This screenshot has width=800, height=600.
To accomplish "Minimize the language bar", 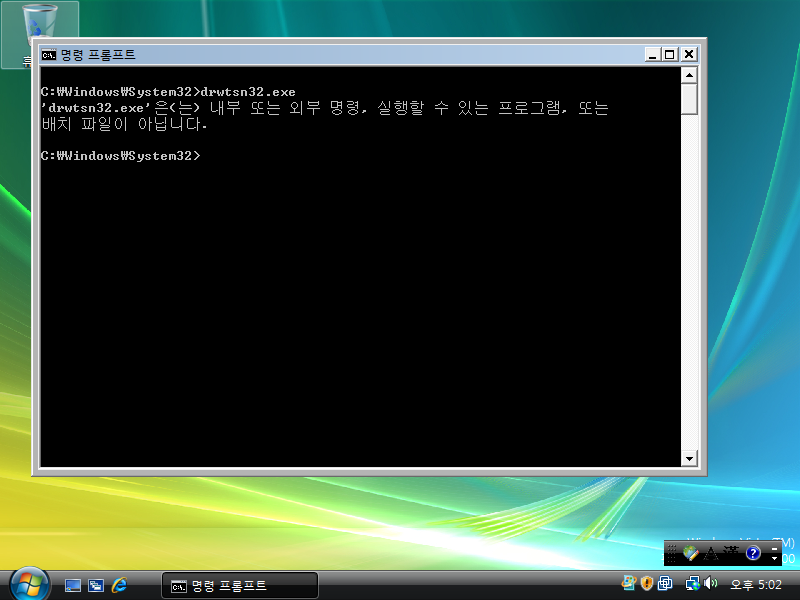I will click(774, 548).
